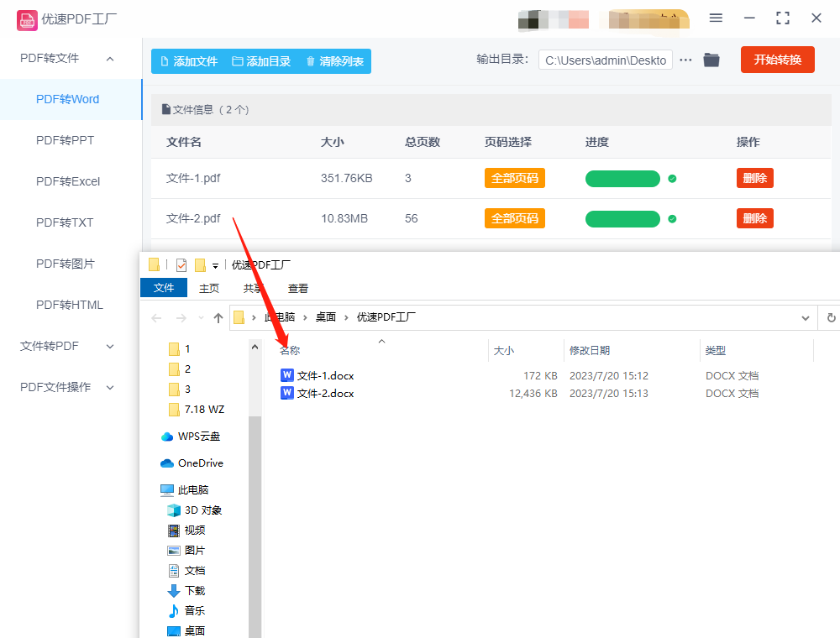The image size is (840, 638).
Task: Click the Word icon of 文件-1.docx
Action: [287, 375]
